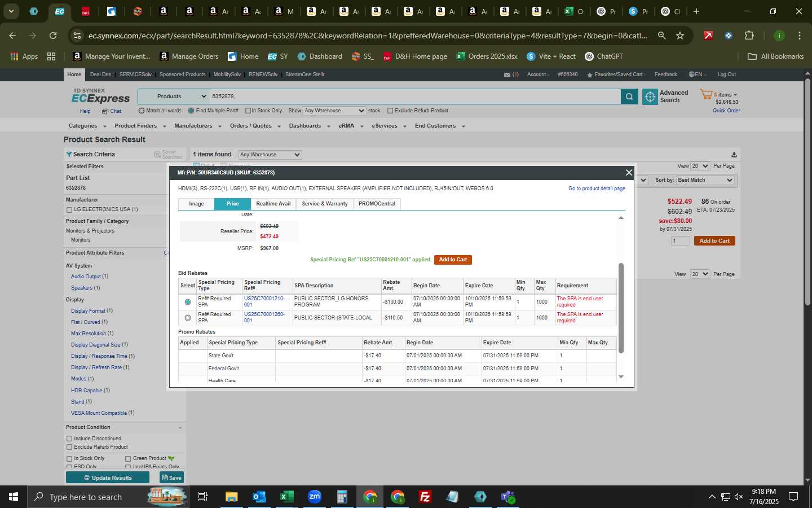
Task: Click the Log Out link
Action: (726, 75)
